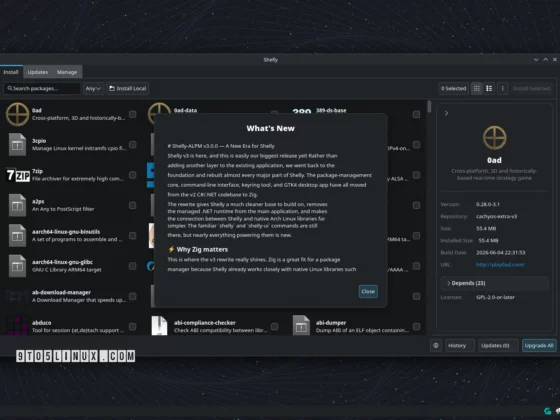560x420 pixels.
Task: Click the round icon button left of History
Action: [x=436, y=345]
